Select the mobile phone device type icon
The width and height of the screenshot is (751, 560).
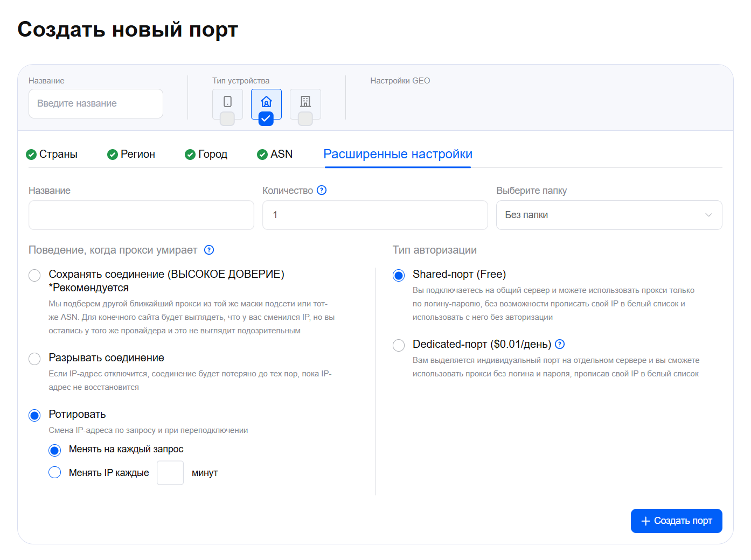227,102
